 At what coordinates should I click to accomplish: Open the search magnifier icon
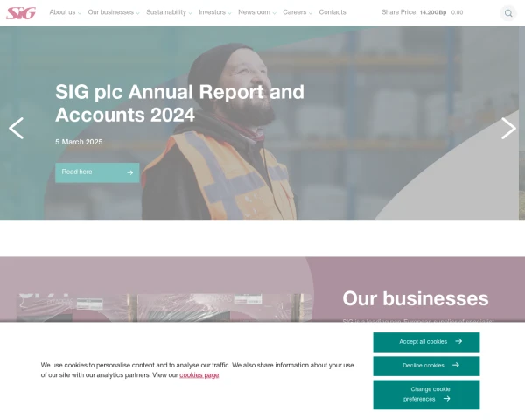pos(508,13)
